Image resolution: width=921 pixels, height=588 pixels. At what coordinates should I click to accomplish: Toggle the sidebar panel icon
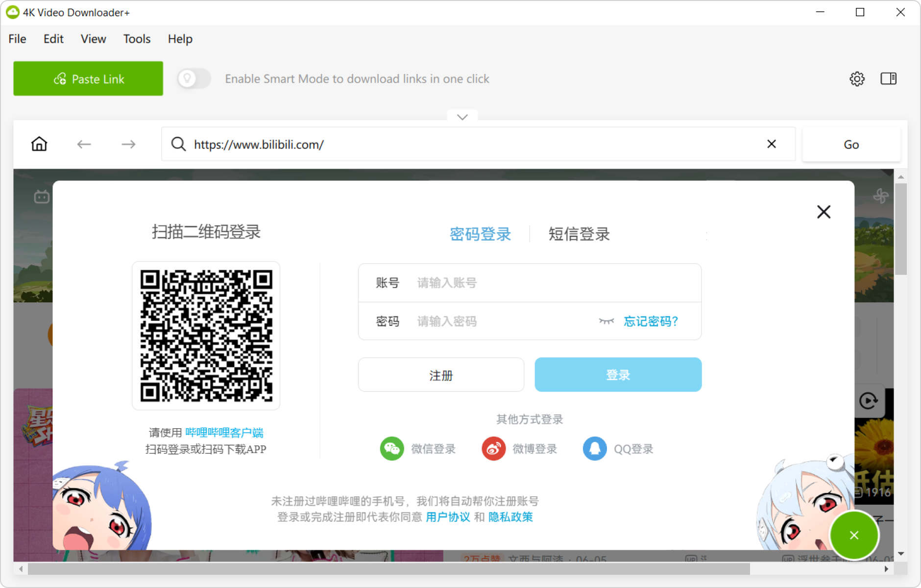[889, 79]
